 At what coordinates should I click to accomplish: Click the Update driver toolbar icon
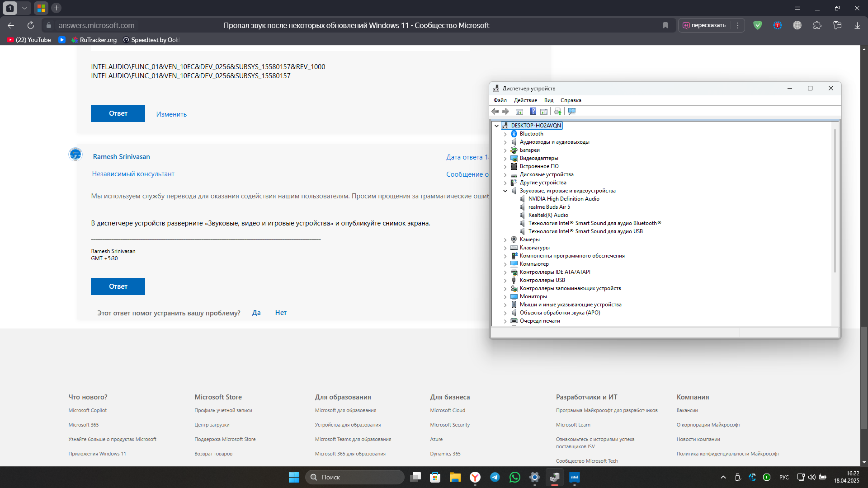click(x=557, y=112)
